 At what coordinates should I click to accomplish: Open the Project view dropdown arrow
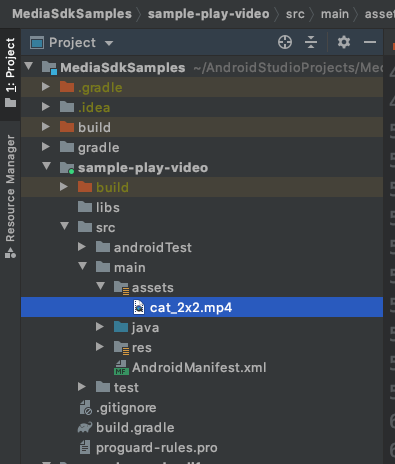109,43
